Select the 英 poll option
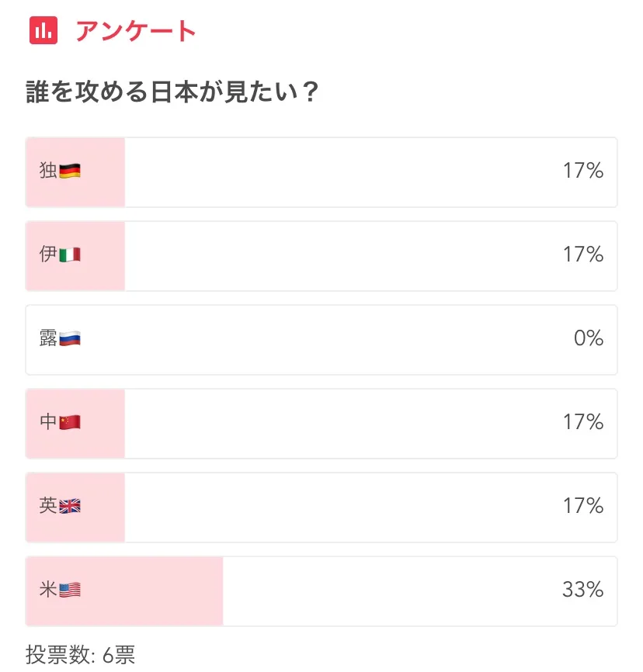Viewport: 643px width, 672px height. 321,507
